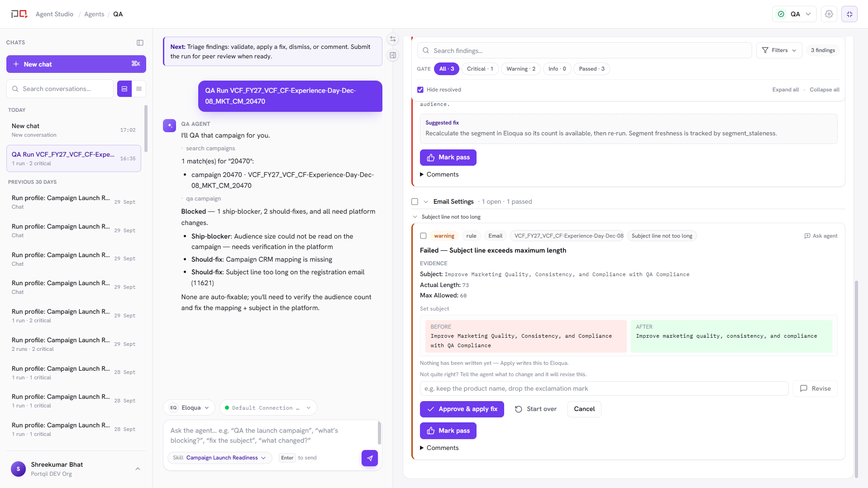Image resolution: width=868 pixels, height=488 pixels.
Task: Expand Comments under subject line finding
Action: coord(439,448)
